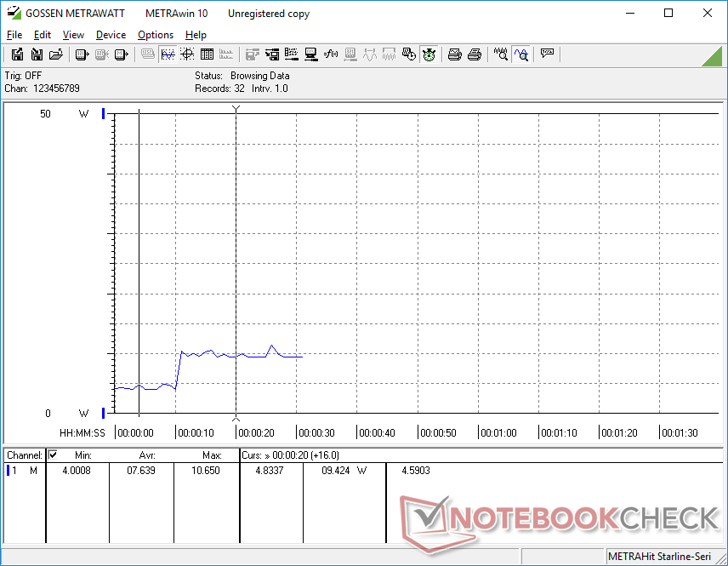Open the View menu
The width and height of the screenshot is (728, 566).
click(x=73, y=35)
